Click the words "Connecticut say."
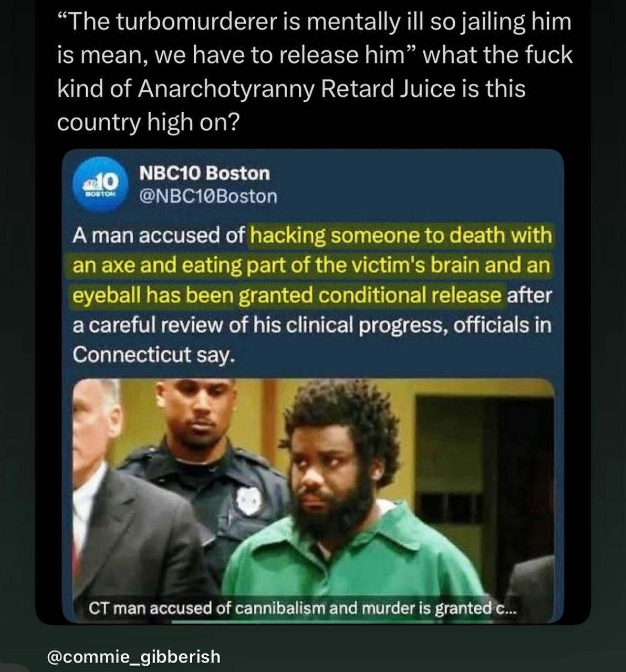 coord(152,355)
